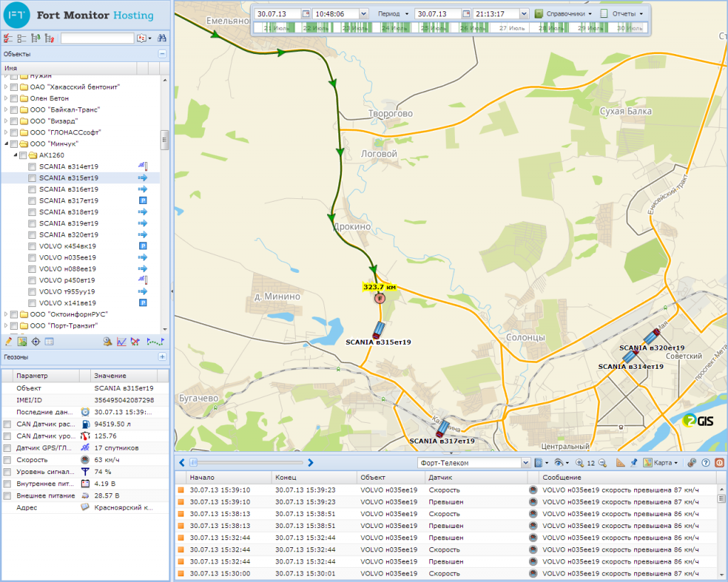The image size is (728, 582).
Task: Open the map image icon below tree
Action: [x=22, y=342]
